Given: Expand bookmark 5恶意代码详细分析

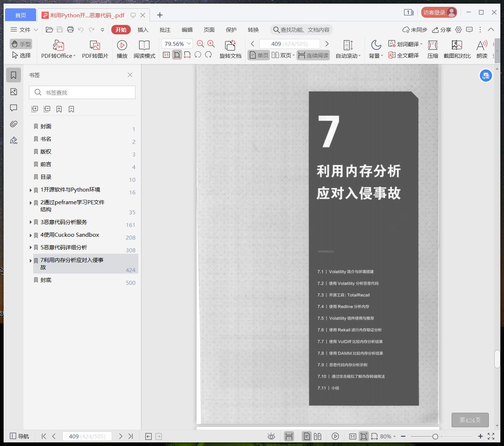Looking at the screenshot, I should (31, 248).
